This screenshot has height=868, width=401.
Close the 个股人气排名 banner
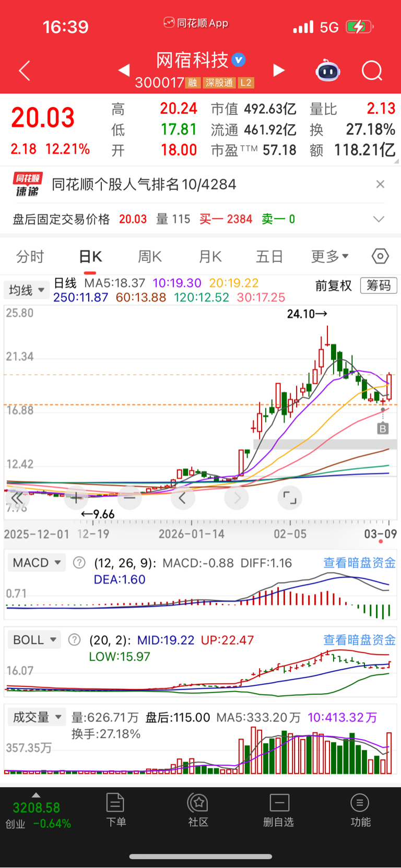click(380, 184)
